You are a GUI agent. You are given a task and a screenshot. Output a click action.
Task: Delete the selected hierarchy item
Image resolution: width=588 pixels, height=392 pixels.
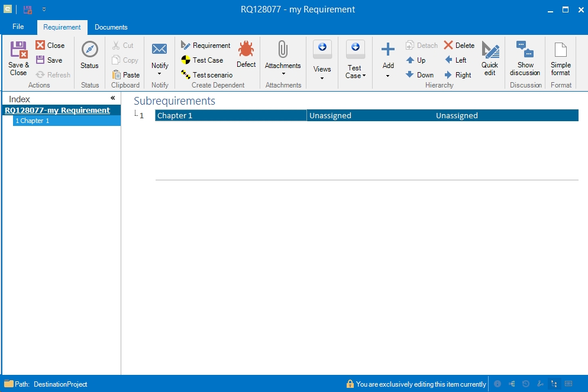coord(459,46)
